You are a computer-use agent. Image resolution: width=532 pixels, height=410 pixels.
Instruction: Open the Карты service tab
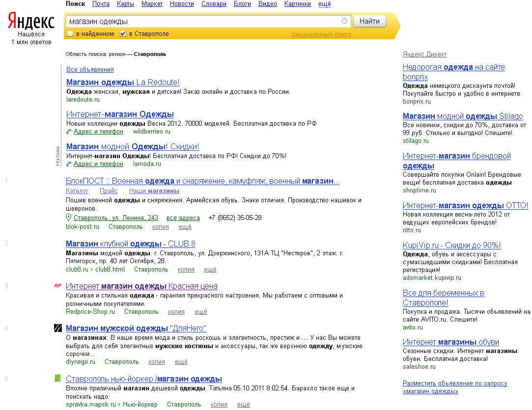pos(125,4)
